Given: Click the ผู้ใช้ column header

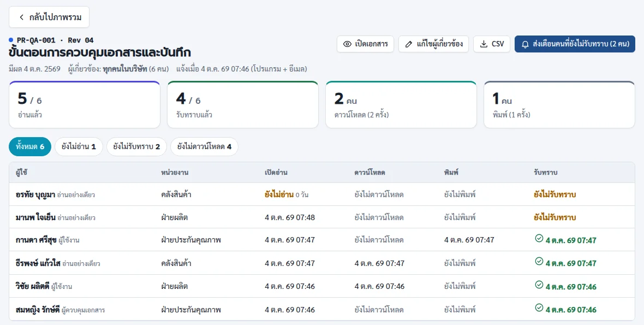Looking at the screenshot, I should pyautogui.click(x=22, y=173).
